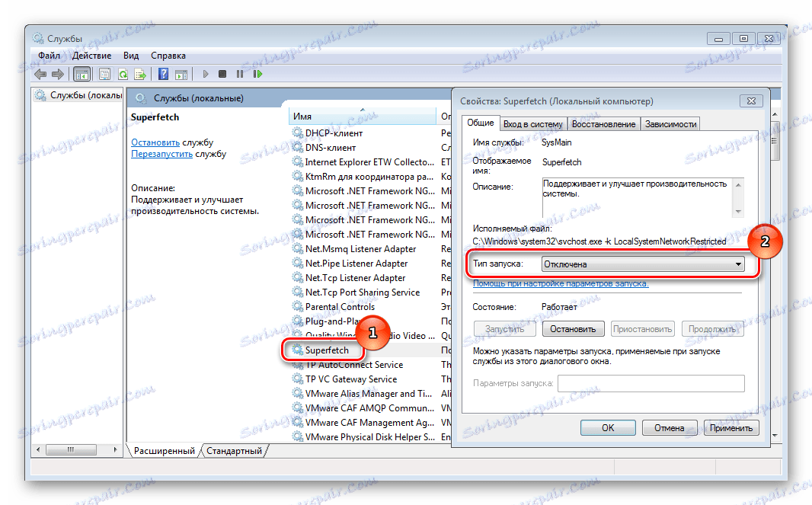The height and width of the screenshot is (505, 812).
Task: Click description box scroll down arrow
Action: (x=738, y=212)
